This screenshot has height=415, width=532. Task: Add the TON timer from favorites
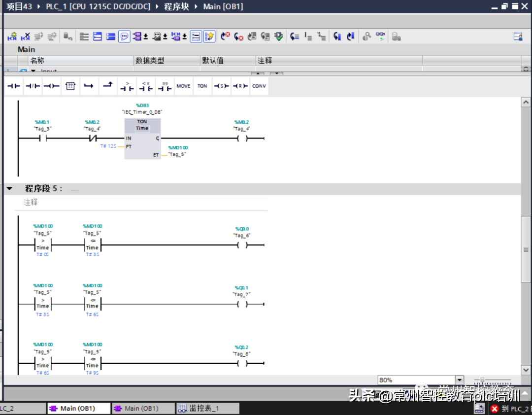pyautogui.click(x=202, y=86)
